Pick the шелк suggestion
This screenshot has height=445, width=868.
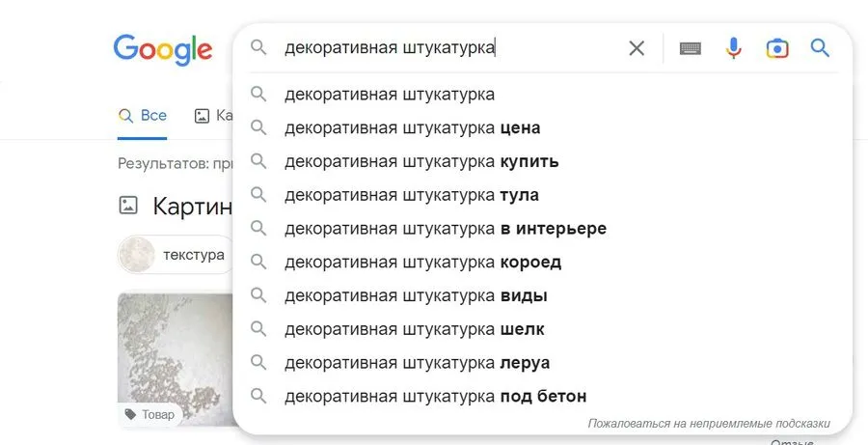click(415, 329)
